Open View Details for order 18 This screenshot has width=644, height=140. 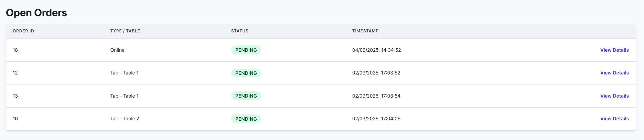[614, 50]
